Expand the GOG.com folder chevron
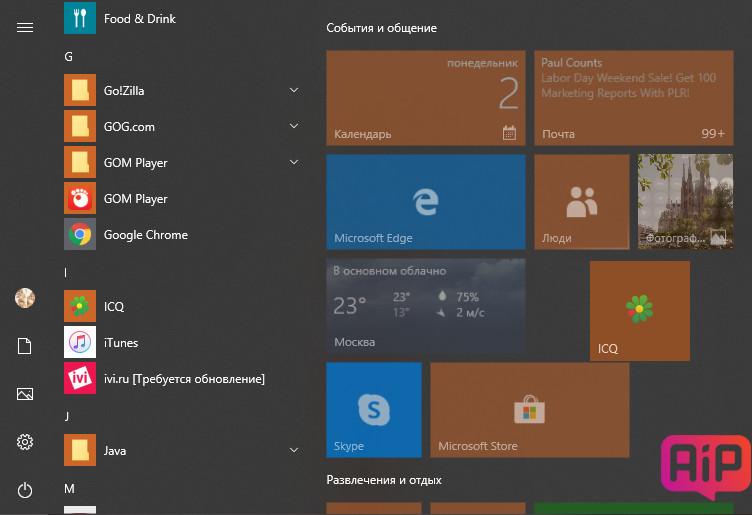The image size is (752, 515). (294, 126)
